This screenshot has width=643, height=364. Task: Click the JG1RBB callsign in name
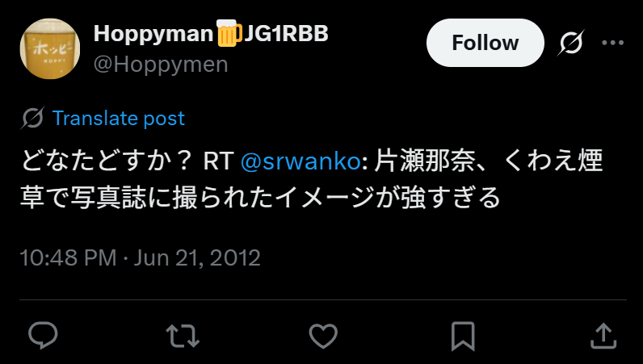pos(286,34)
